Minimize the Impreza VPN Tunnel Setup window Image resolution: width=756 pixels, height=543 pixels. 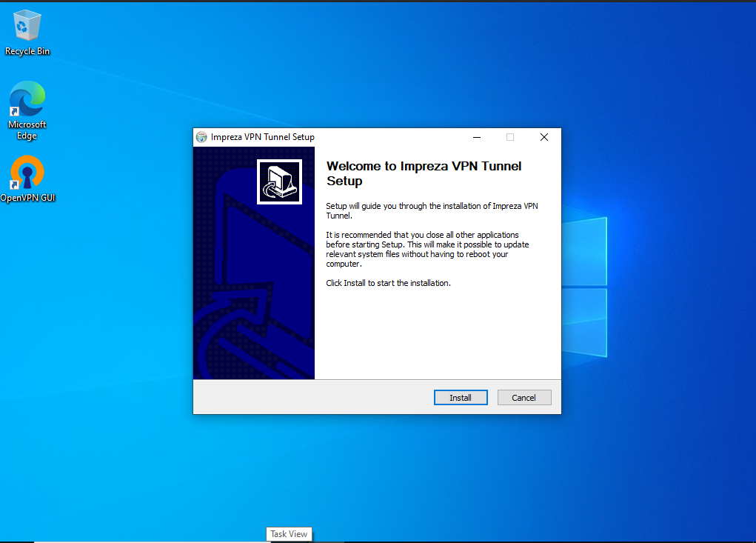477,138
